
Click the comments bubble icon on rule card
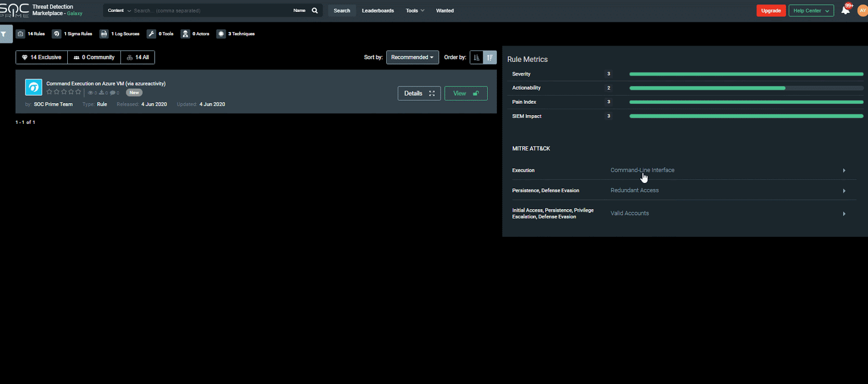tap(113, 93)
